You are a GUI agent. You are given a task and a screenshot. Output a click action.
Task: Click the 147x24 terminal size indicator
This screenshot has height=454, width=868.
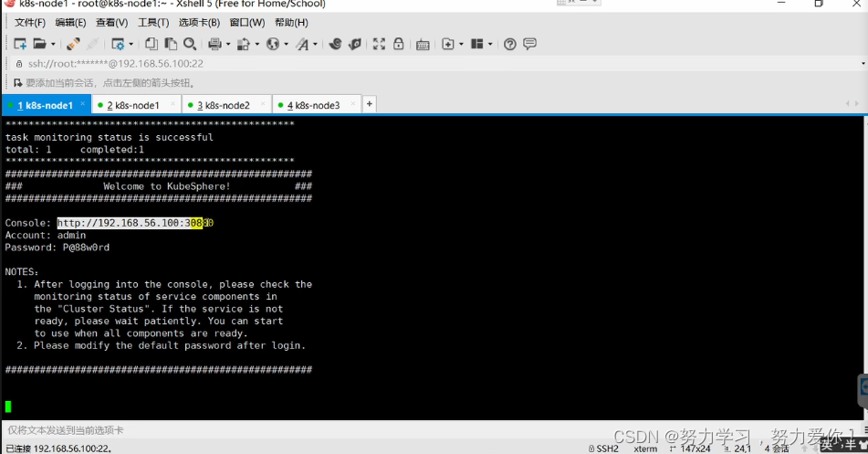point(690,449)
